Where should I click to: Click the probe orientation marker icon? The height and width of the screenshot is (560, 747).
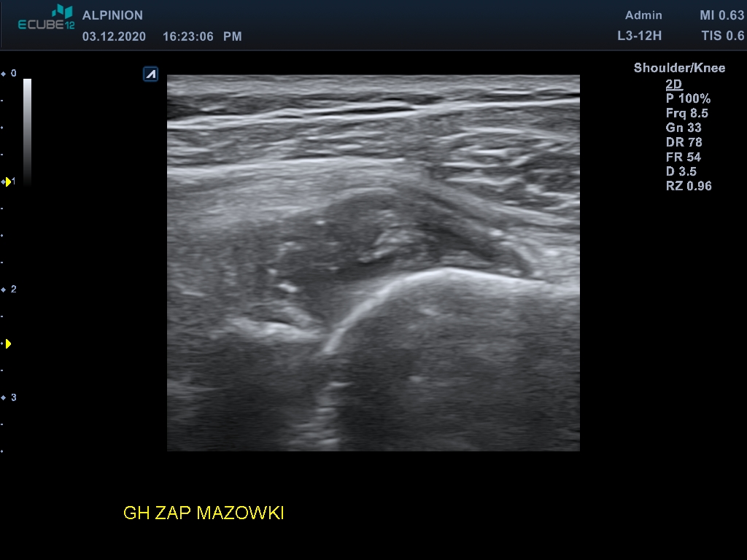pyautogui.click(x=150, y=74)
